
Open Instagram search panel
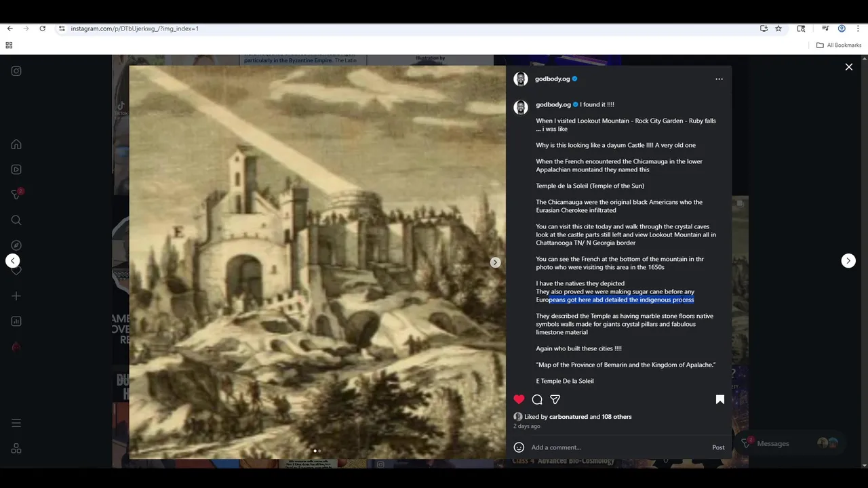click(x=16, y=220)
